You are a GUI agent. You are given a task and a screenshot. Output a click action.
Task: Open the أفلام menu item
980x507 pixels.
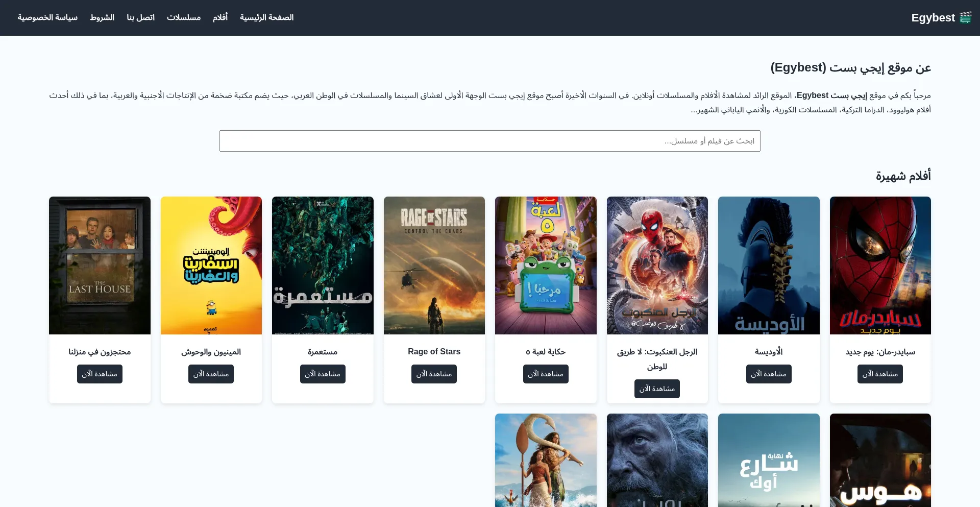(x=220, y=17)
